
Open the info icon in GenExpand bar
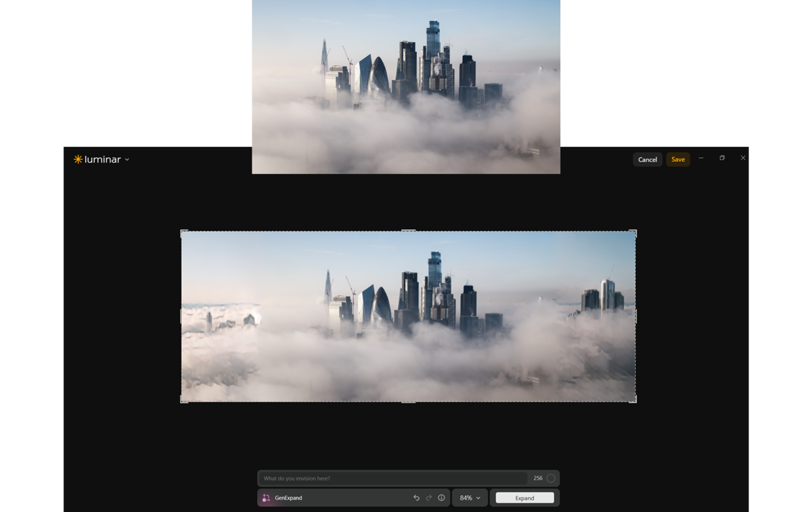(x=441, y=498)
